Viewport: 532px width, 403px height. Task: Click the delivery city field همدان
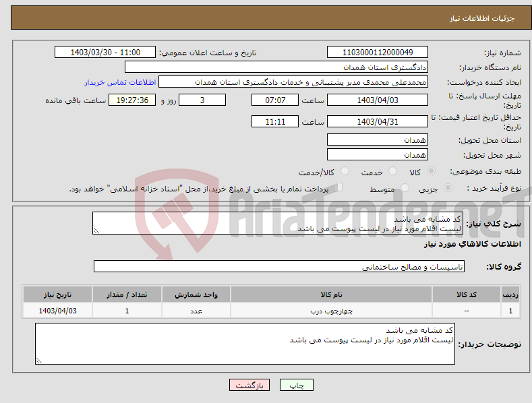378,155
